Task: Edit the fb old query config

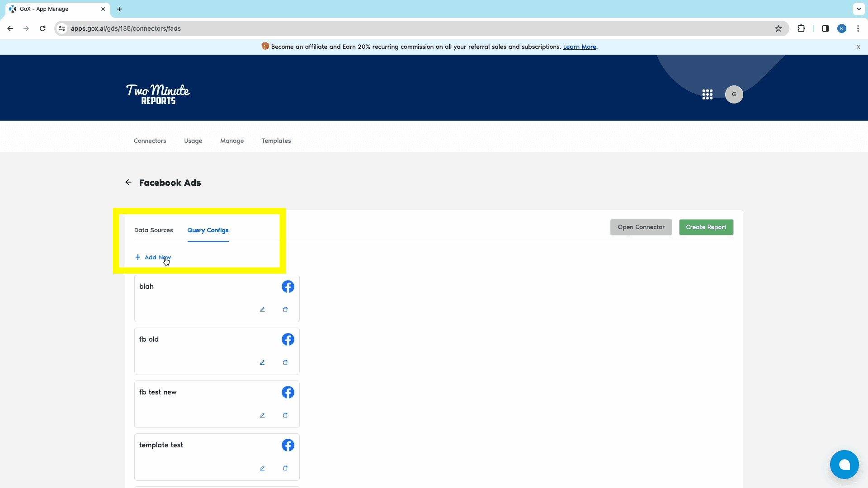Action: pyautogui.click(x=262, y=362)
